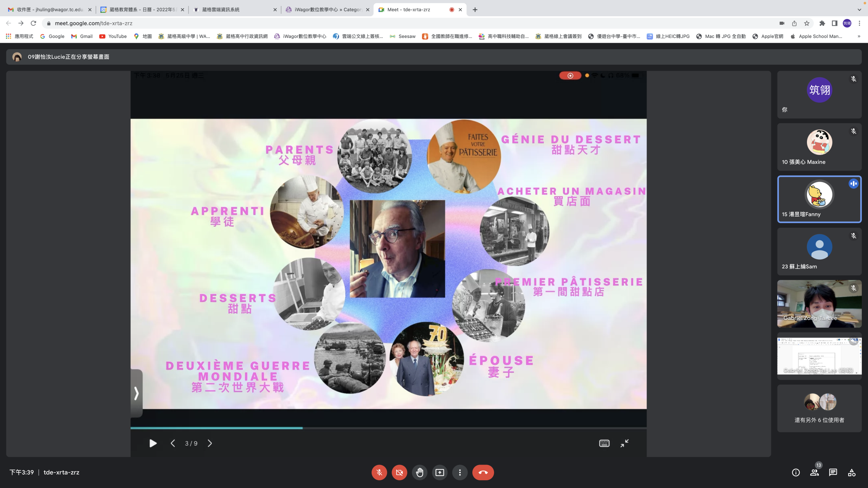Open the YouTube bookmark

tap(113, 36)
